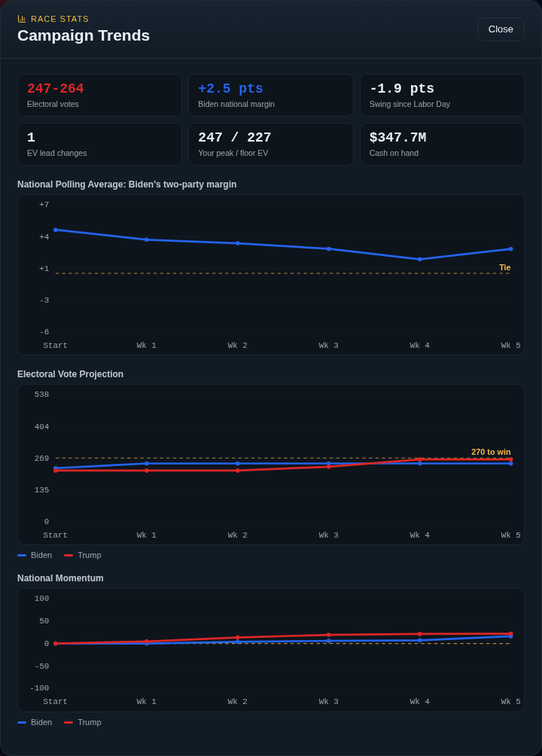542x756 pixels.
Task: Click the $347.7M cash value
Action: [397, 138]
